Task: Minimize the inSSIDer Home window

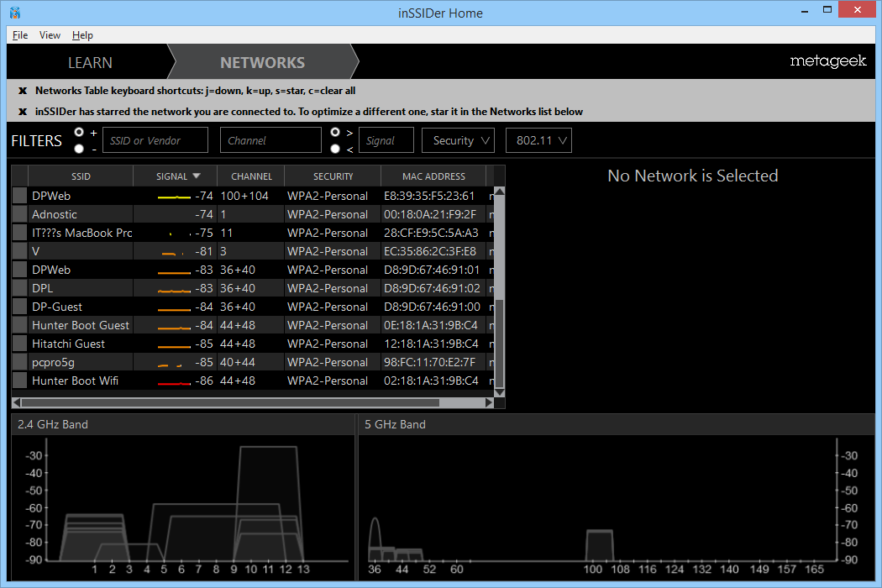Action: (805, 10)
